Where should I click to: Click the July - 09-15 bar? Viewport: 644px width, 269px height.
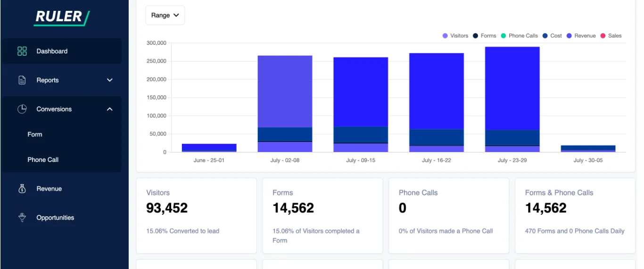click(x=361, y=105)
